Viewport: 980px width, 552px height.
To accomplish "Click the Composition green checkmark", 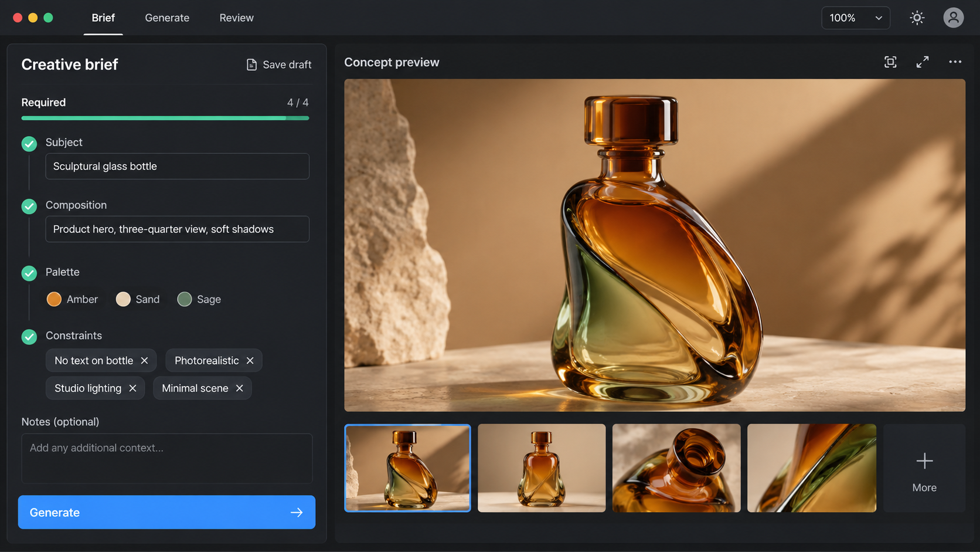I will pyautogui.click(x=29, y=206).
